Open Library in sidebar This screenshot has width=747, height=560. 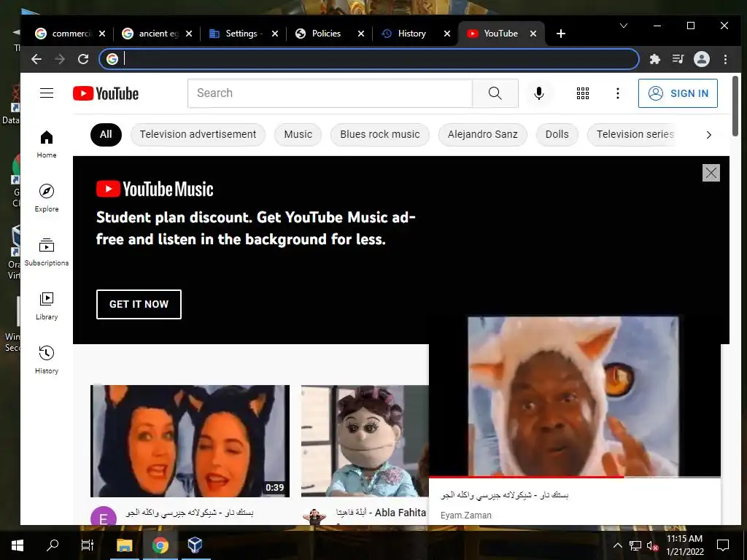(47, 306)
